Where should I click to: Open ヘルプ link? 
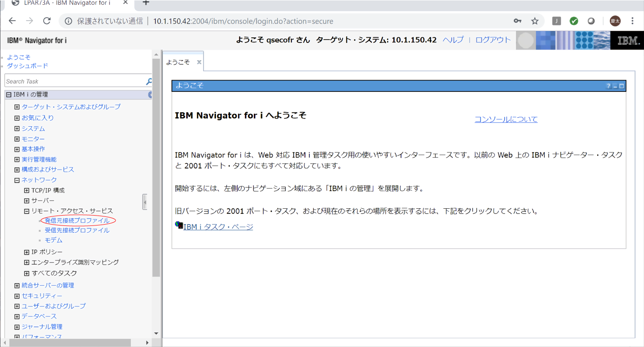tap(453, 40)
